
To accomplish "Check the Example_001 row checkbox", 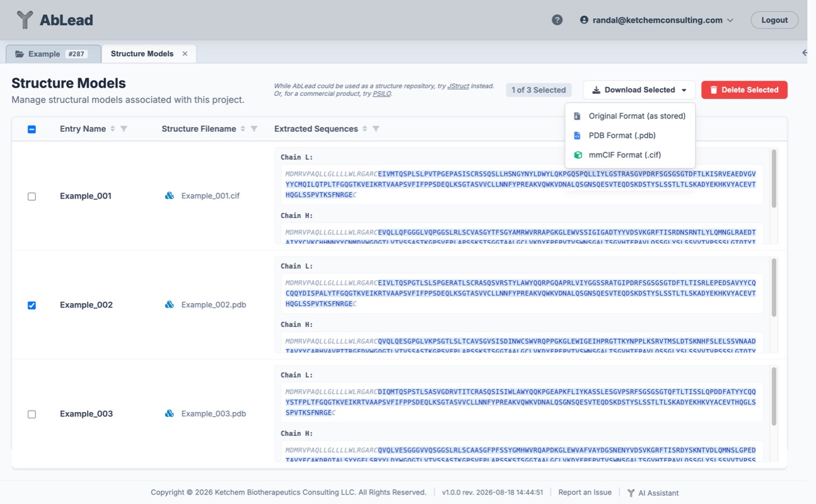I will pos(32,197).
